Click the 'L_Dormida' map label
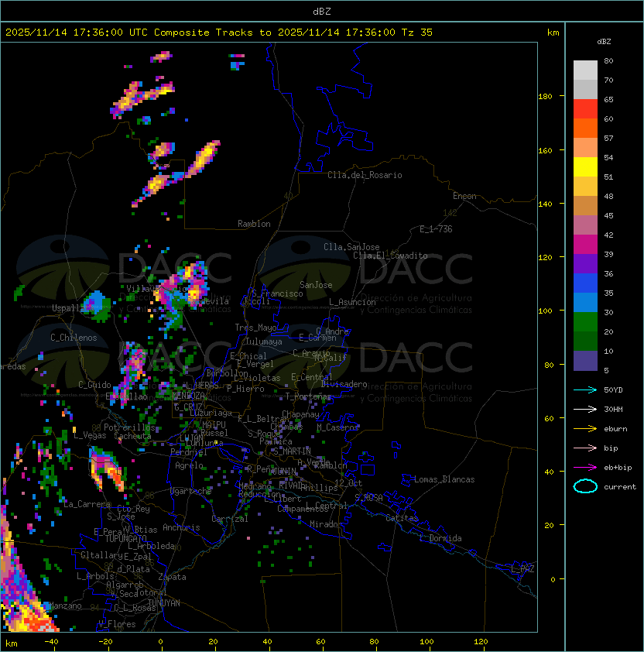Viewport: 644px width, 652px height. [441, 538]
